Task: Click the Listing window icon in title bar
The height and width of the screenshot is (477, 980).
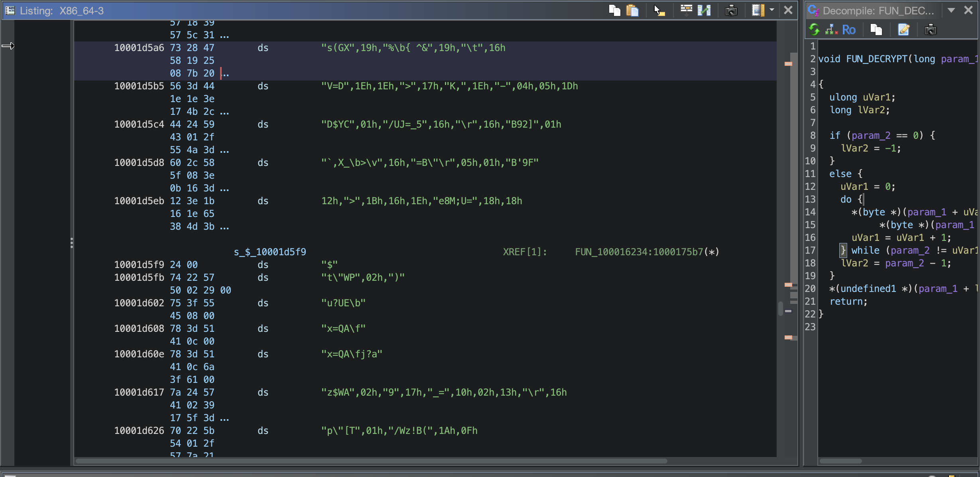Action: click(10, 10)
